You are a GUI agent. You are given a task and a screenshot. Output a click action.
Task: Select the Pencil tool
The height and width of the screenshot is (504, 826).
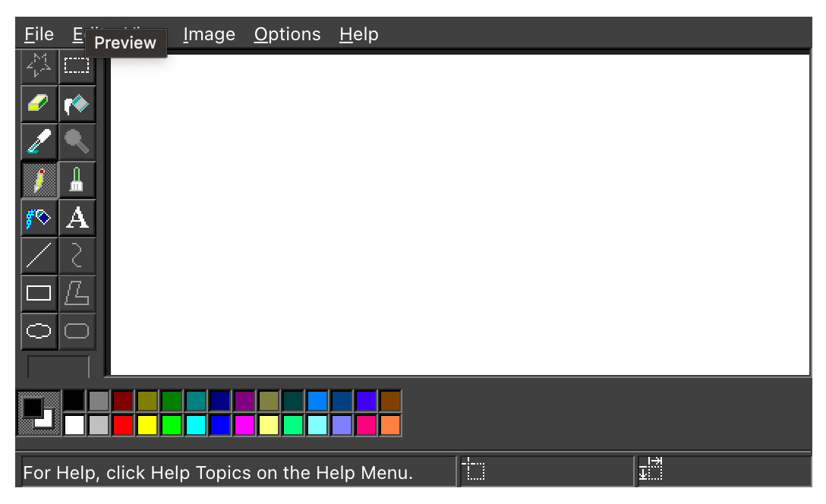(x=39, y=180)
